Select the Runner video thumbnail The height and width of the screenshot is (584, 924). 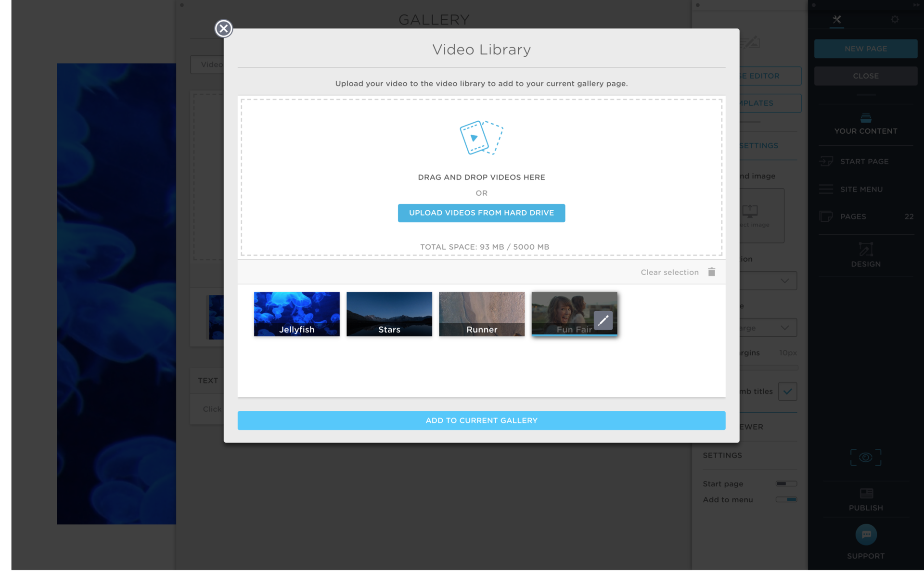482,314
